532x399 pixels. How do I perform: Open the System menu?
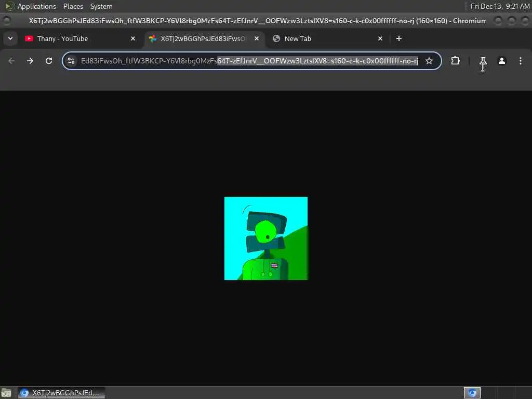101,6
